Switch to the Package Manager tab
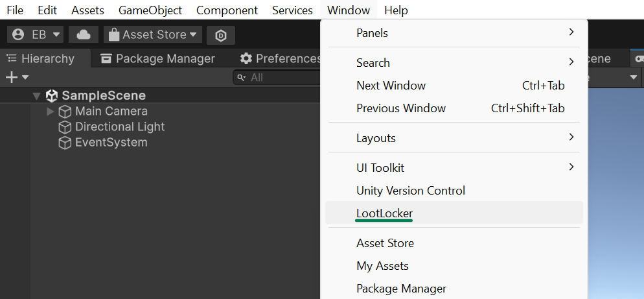 [157, 58]
